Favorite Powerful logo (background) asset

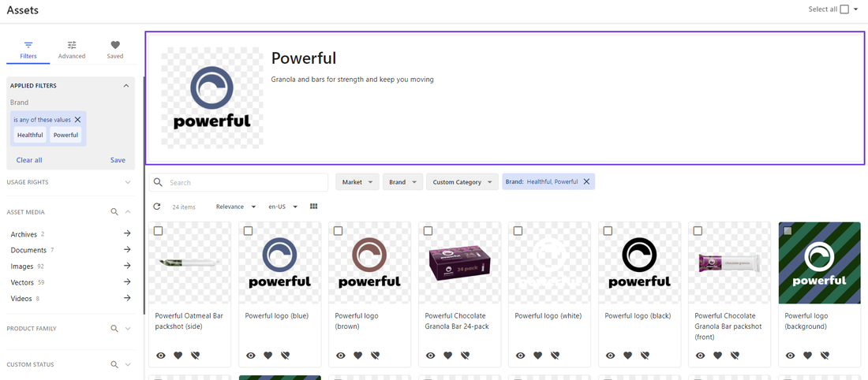[808, 355]
